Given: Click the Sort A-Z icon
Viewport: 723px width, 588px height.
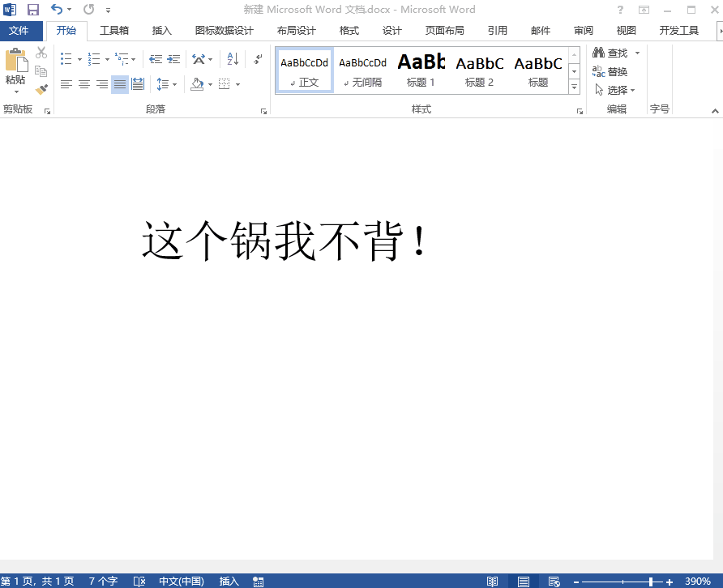Looking at the screenshot, I should tap(233, 59).
